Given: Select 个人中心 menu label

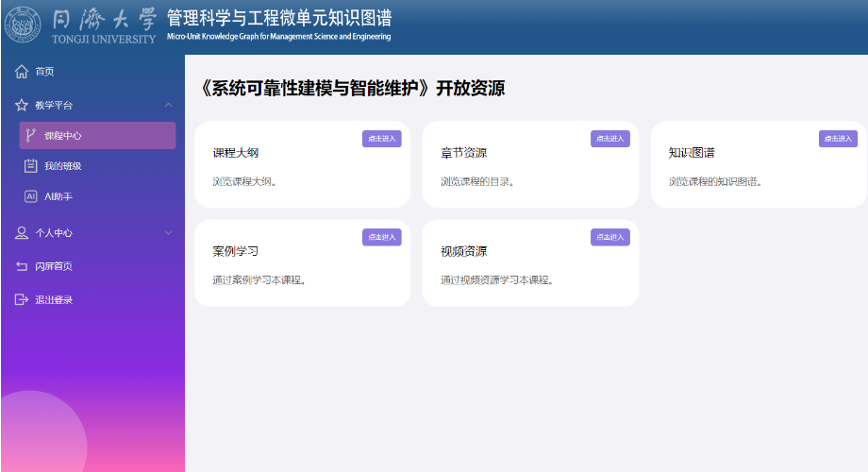Looking at the screenshot, I should coord(54,232).
